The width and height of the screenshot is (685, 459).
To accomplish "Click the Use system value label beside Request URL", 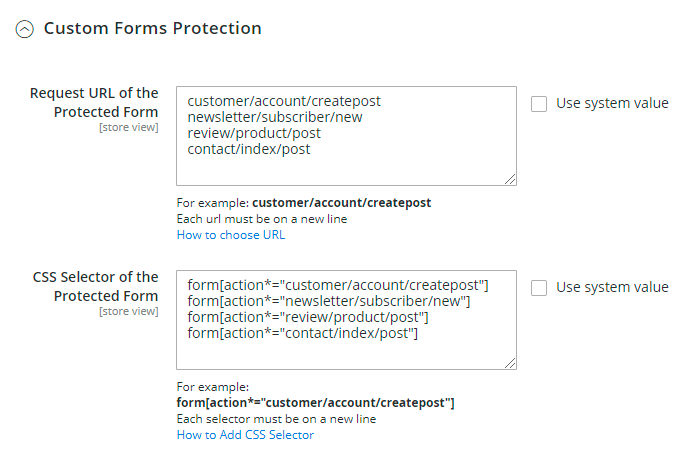I will click(612, 104).
